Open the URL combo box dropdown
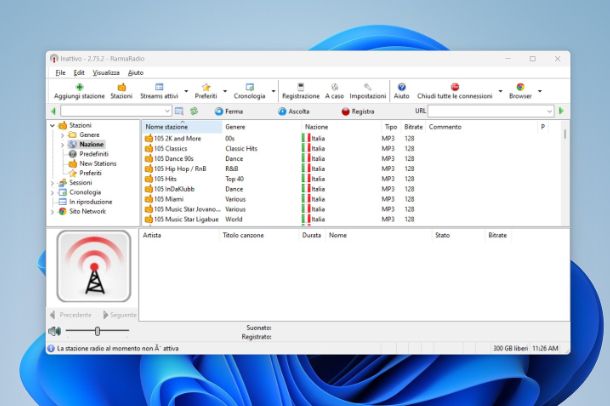 coord(549,111)
